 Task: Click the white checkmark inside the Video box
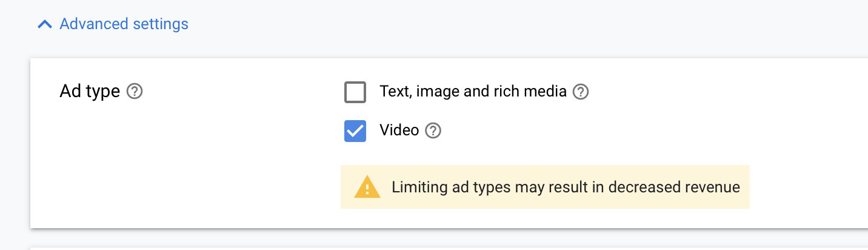[x=355, y=130]
